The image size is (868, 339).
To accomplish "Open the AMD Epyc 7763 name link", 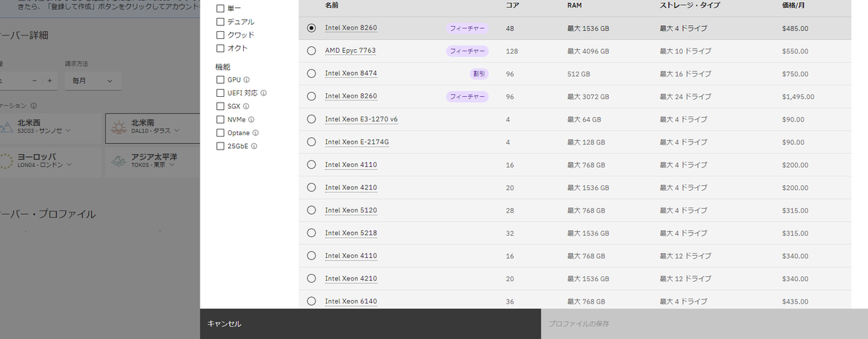I will [350, 51].
